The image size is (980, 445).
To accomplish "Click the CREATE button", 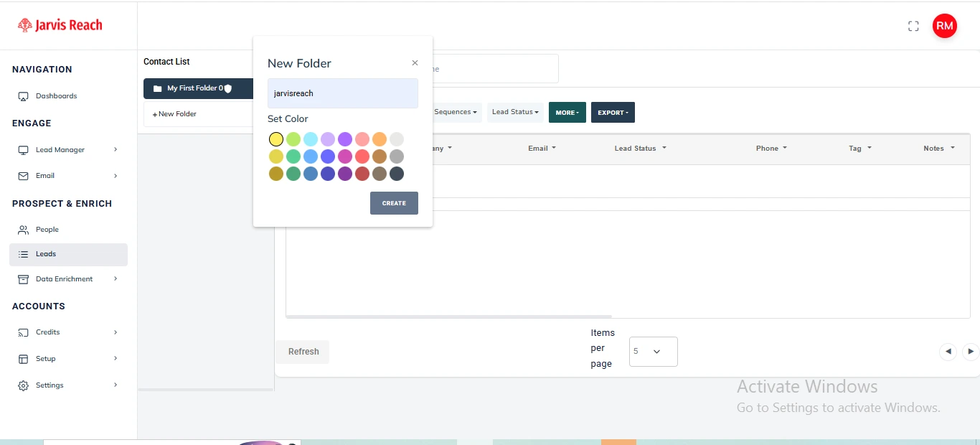I will [394, 203].
